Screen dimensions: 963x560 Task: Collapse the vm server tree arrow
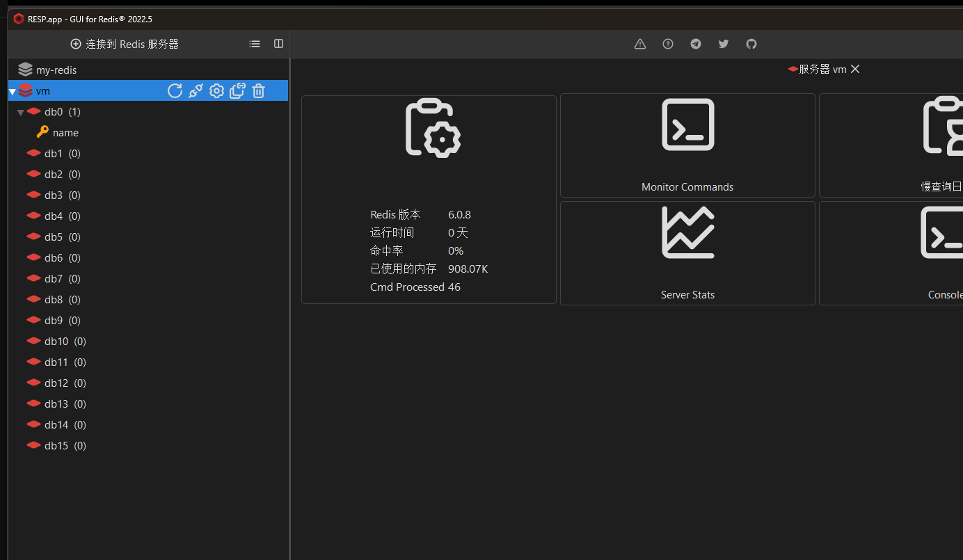[x=12, y=91]
